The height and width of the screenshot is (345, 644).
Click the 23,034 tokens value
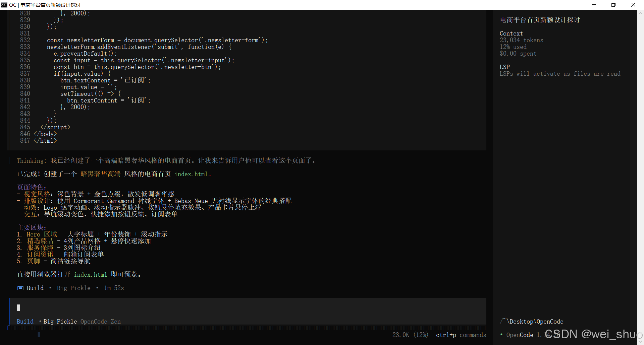tap(522, 40)
